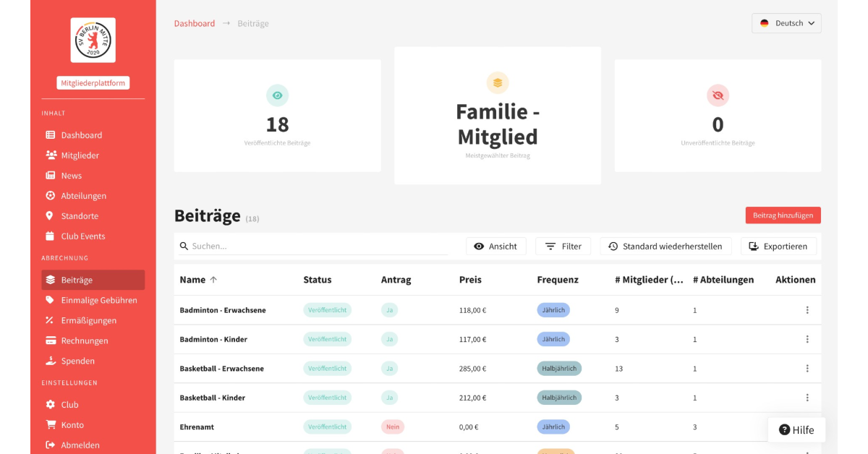This screenshot has height=454, width=868.
Task: Click the Konto shopping cart icon
Action: click(51, 425)
